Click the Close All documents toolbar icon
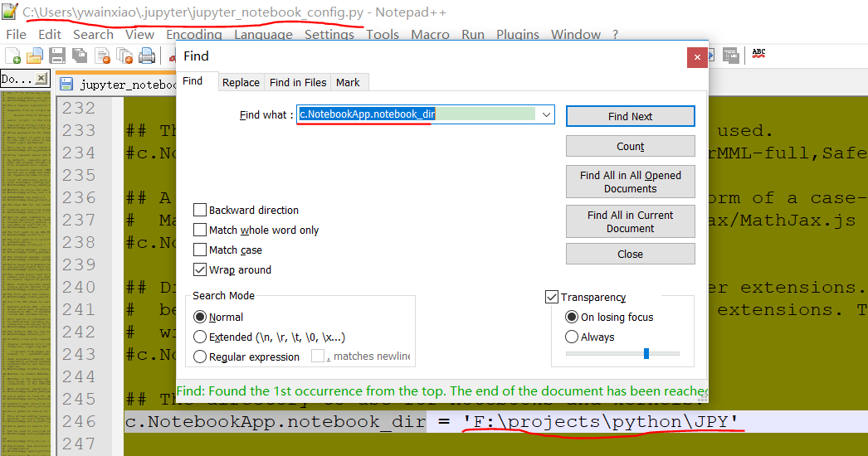This screenshot has width=868, height=456. (x=124, y=56)
